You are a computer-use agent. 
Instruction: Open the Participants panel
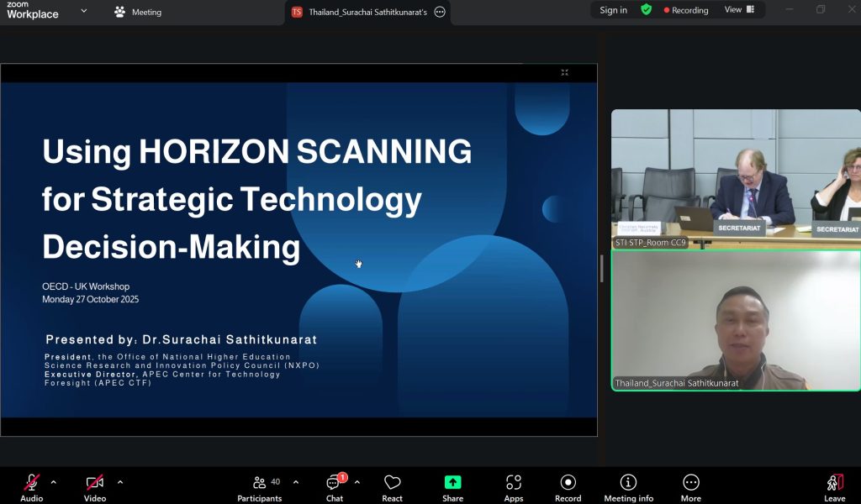point(260,483)
